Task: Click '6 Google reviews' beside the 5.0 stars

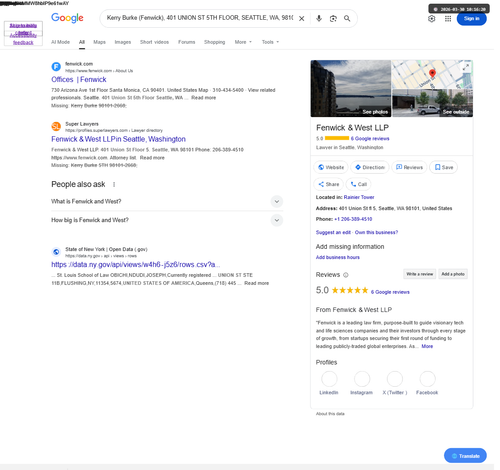Action: pyautogui.click(x=390, y=292)
